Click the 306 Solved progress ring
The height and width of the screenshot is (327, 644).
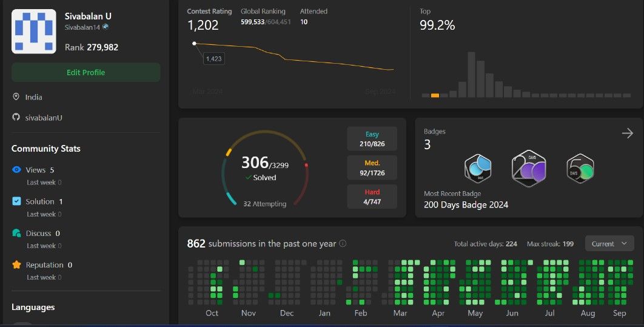pos(265,169)
